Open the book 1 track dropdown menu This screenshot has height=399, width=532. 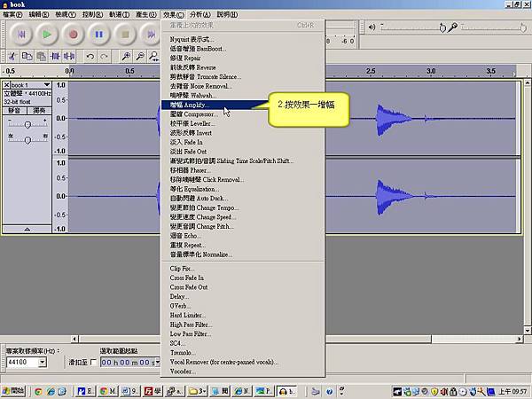[47, 84]
